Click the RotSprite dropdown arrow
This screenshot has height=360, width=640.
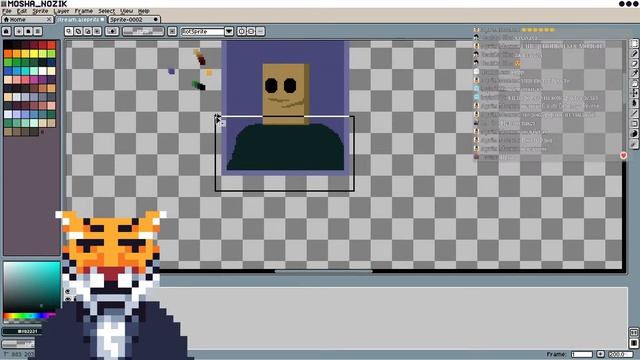click(229, 31)
